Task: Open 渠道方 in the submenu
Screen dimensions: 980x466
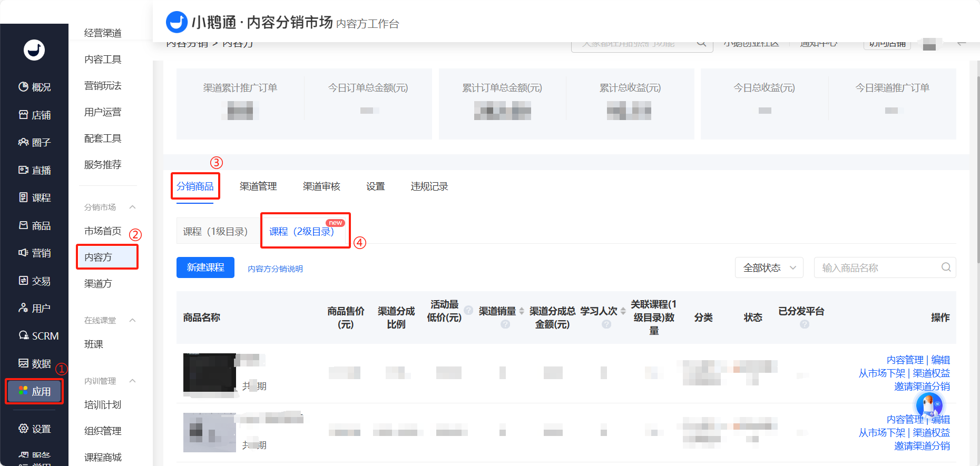Action: click(x=98, y=283)
